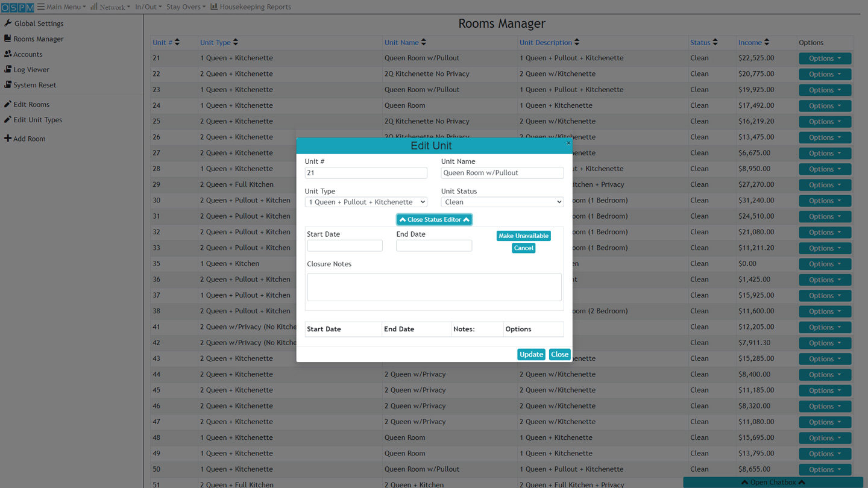Screen dimensions: 868x488
Task: Expand the Open Chatbox bar
Action: tap(773, 483)
